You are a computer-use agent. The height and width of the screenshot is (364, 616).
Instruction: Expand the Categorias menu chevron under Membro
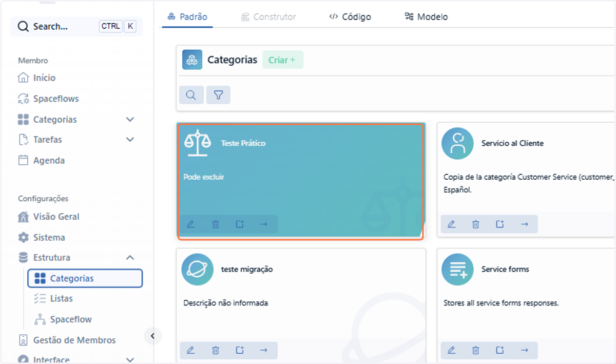[130, 120]
